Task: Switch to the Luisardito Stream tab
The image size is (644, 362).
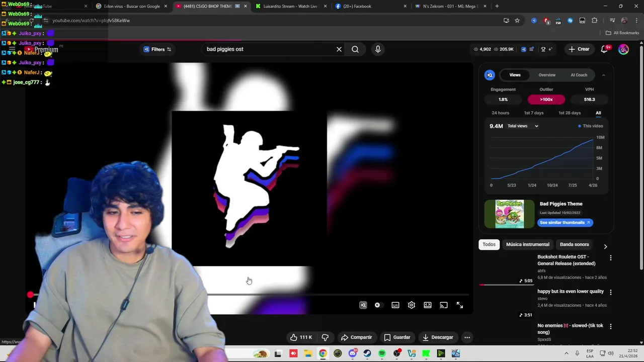Action: (x=290, y=7)
